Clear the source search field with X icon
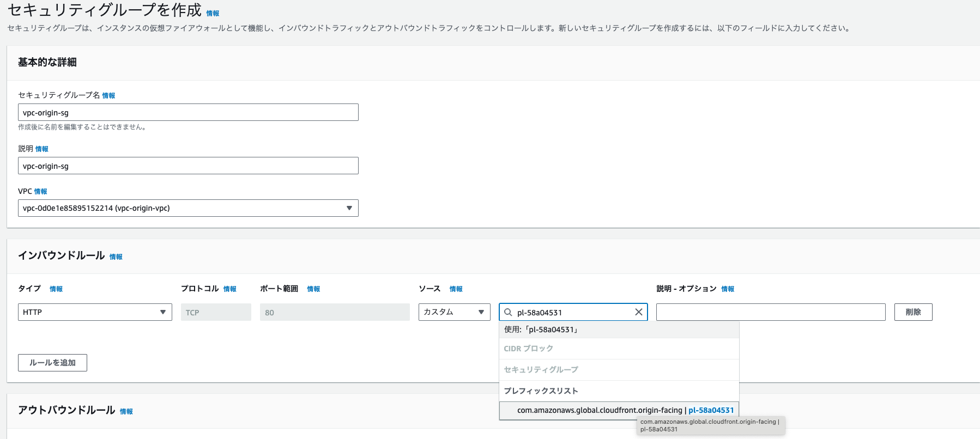 pos(638,312)
